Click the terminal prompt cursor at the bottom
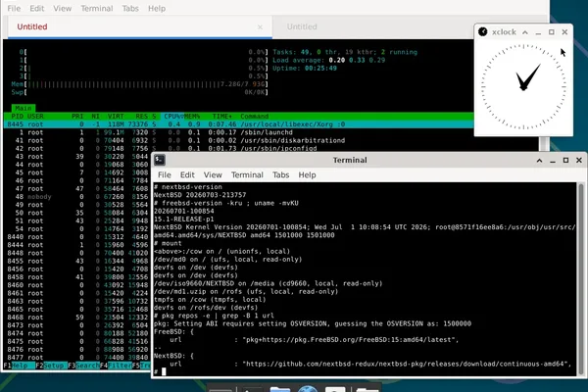The height and width of the screenshot is (392, 588). pyautogui.click(x=164, y=371)
